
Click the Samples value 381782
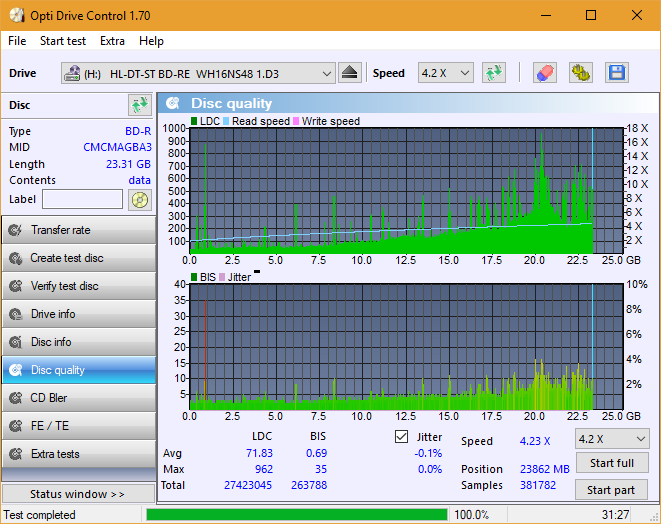[538, 485]
